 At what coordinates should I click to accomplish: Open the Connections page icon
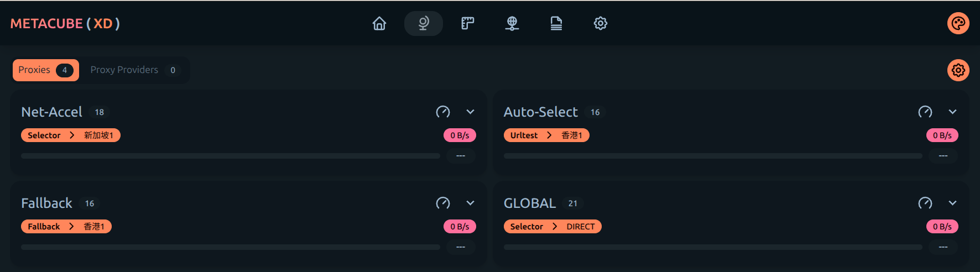(512, 23)
